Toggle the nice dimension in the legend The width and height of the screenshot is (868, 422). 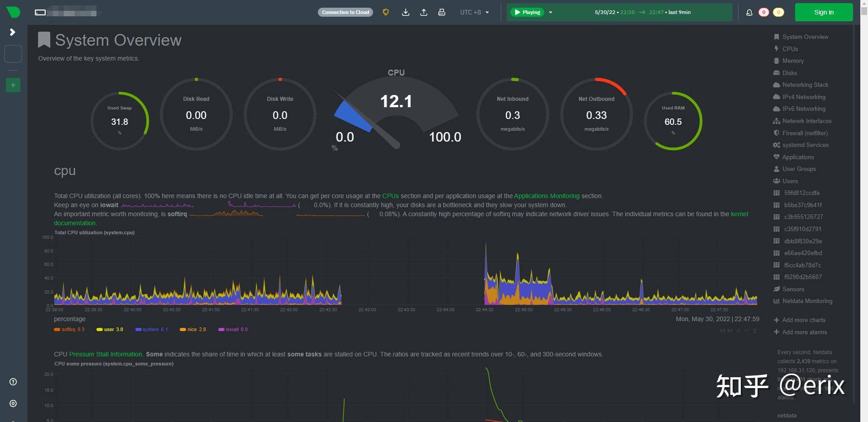(193, 329)
